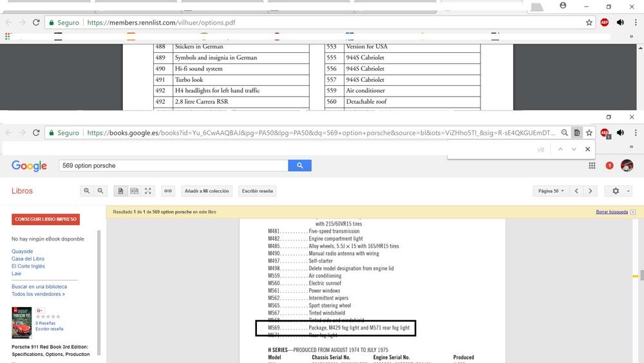Image resolution: width=644 pixels, height=363 pixels.
Task: Open Chrome menu in the rennlist window
Action: pyautogui.click(x=636, y=23)
